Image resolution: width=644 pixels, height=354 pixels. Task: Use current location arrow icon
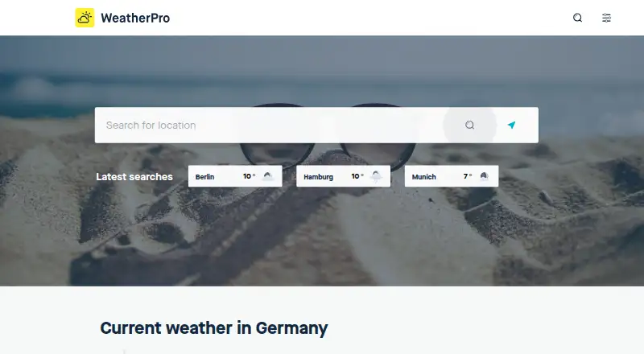511,125
